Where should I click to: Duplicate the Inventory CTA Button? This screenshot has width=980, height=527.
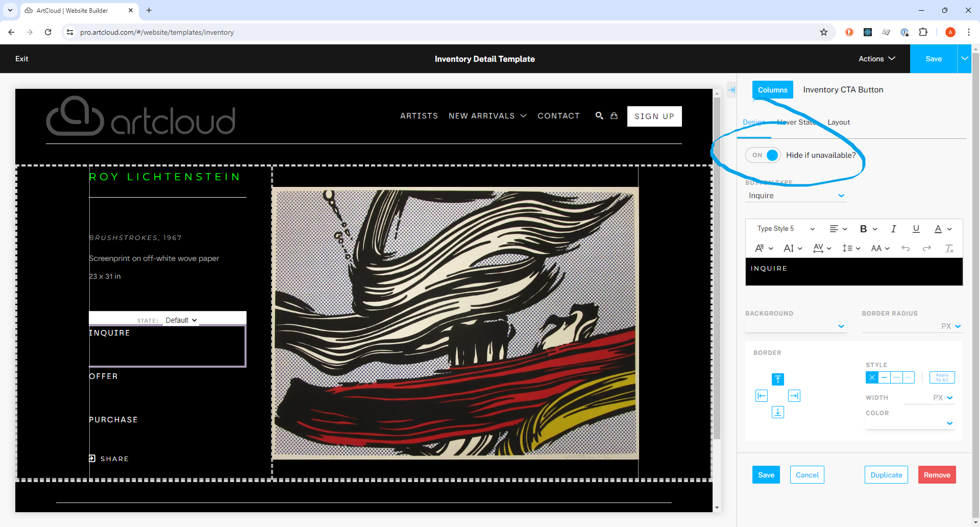(x=886, y=475)
